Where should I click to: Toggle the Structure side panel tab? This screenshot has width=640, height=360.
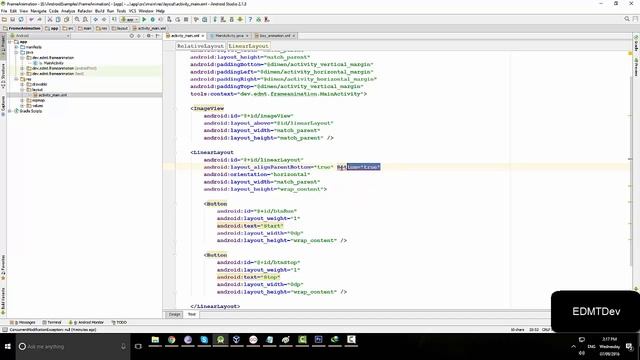pos(3,76)
